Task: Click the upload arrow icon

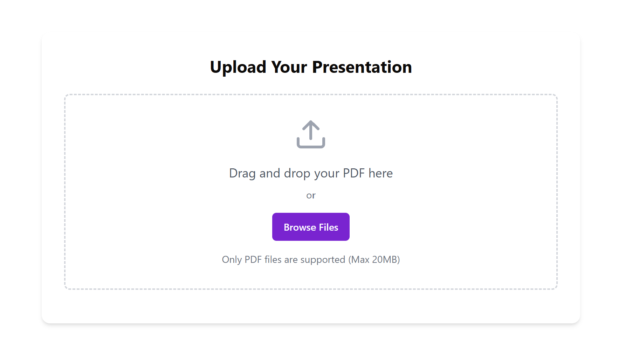Action: 311,134
